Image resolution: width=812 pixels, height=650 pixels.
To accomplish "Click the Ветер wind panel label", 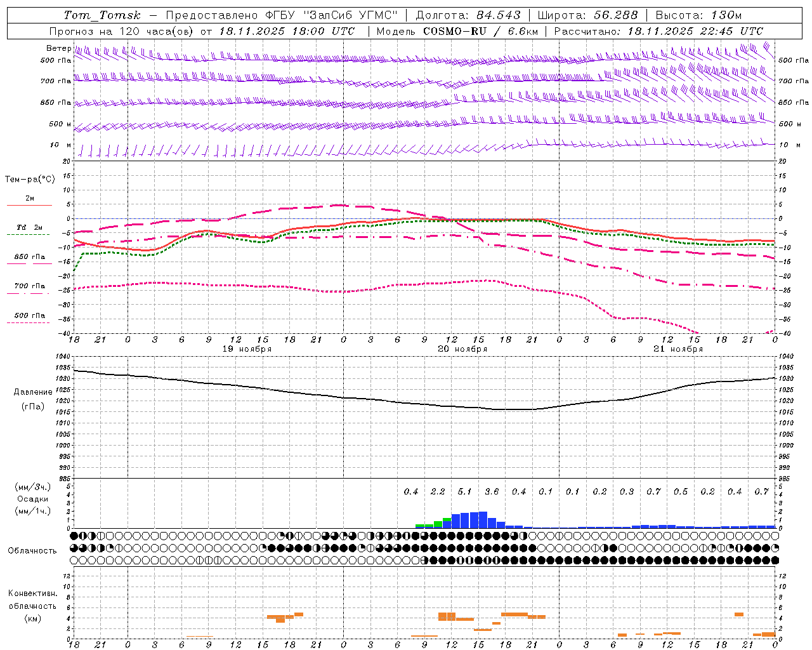I will (58, 48).
